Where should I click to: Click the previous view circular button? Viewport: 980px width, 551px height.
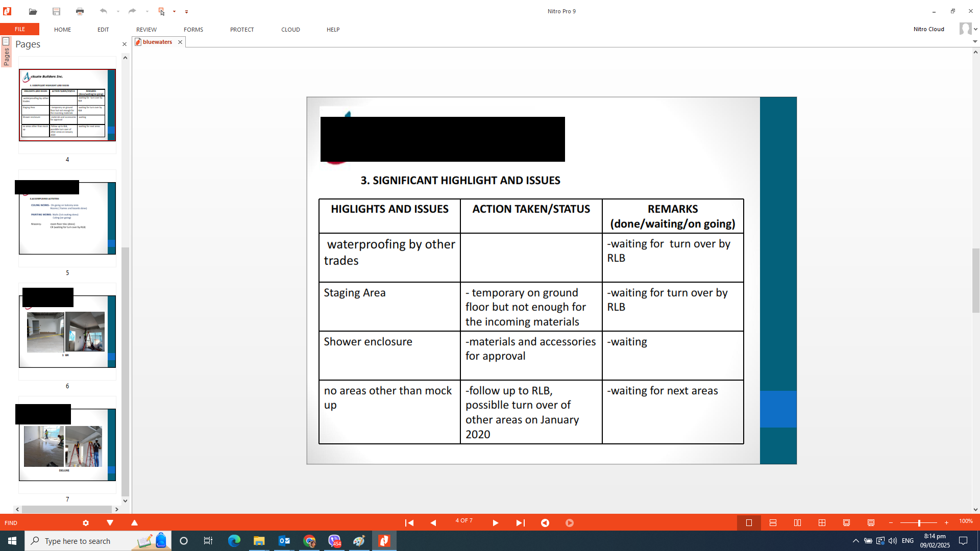pyautogui.click(x=545, y=523)
